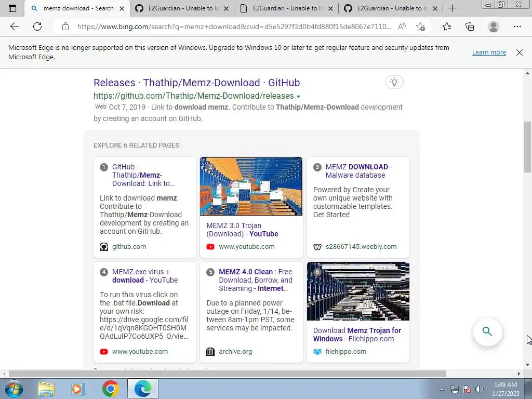Go back to the previous page
Image resolution: width=532 pixels, height=399 pixels.
click(x=14, y=26)
